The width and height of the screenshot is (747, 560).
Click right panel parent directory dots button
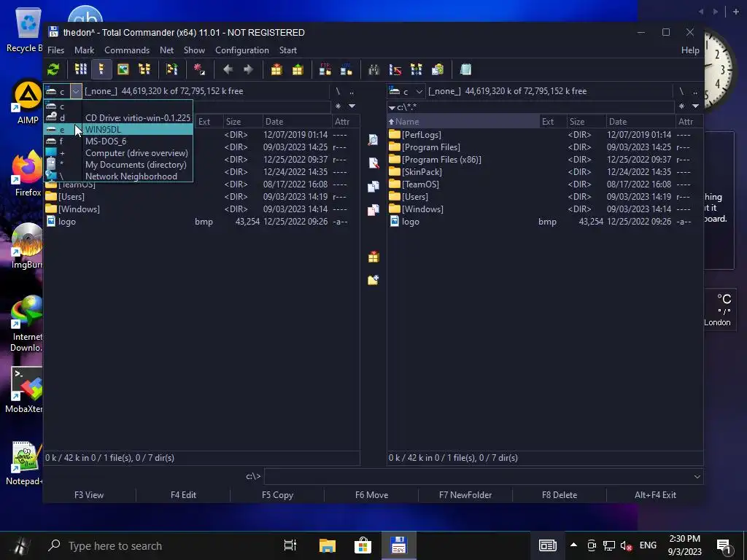pos(695,91)
